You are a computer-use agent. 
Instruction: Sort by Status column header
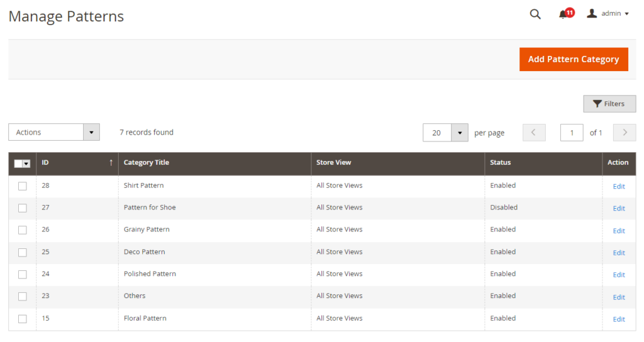pyautogui.click(x=501, y=163)
